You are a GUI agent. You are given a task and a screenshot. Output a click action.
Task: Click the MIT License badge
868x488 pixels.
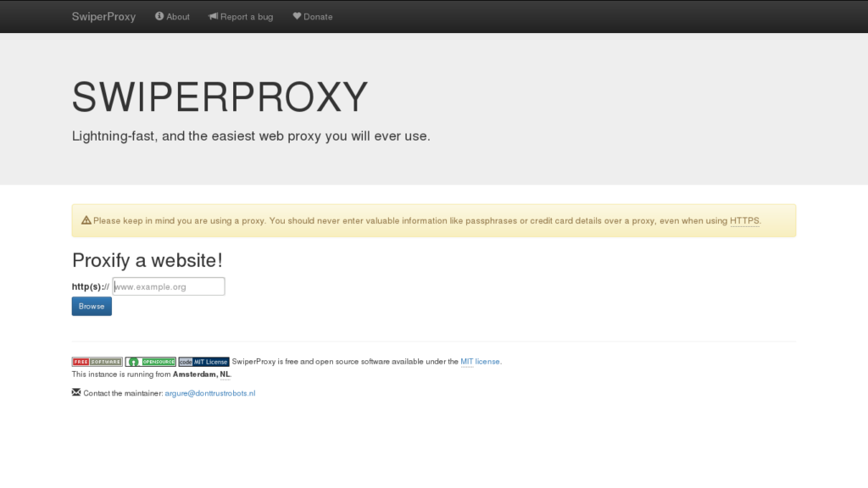(x=203, y=362)
